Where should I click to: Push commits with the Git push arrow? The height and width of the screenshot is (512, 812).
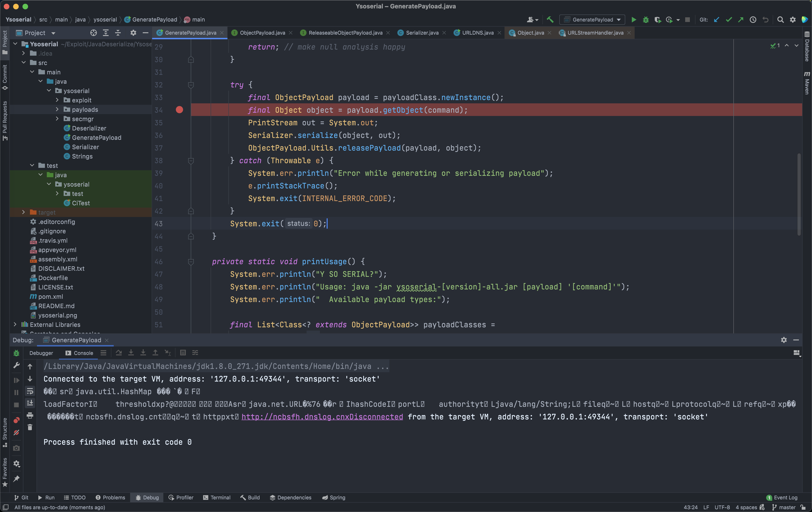point(741,20)
